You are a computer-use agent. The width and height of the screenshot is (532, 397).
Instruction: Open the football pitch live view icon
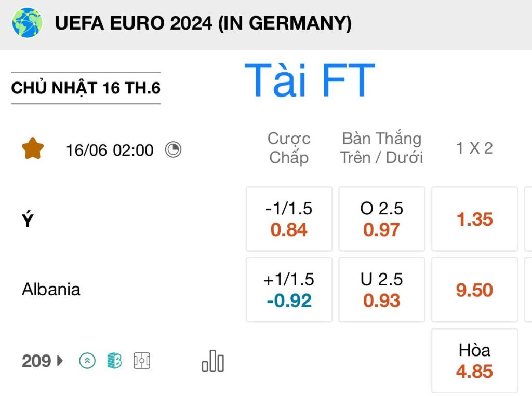[142, 361]
